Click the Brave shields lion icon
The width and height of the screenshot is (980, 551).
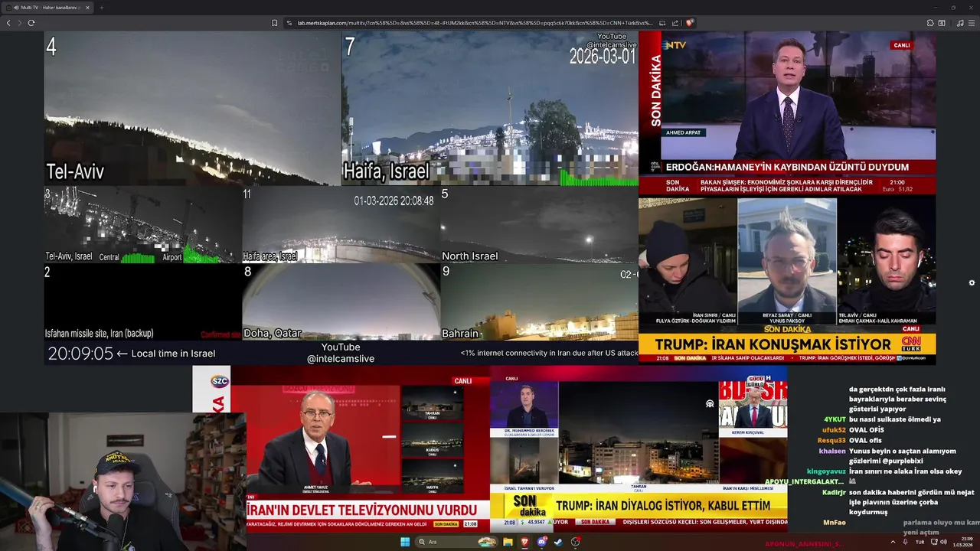pos(689,23)
